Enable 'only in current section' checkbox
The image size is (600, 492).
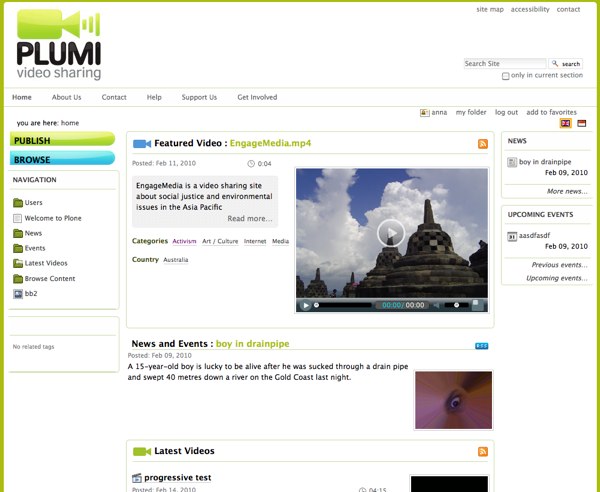point(506,76)
